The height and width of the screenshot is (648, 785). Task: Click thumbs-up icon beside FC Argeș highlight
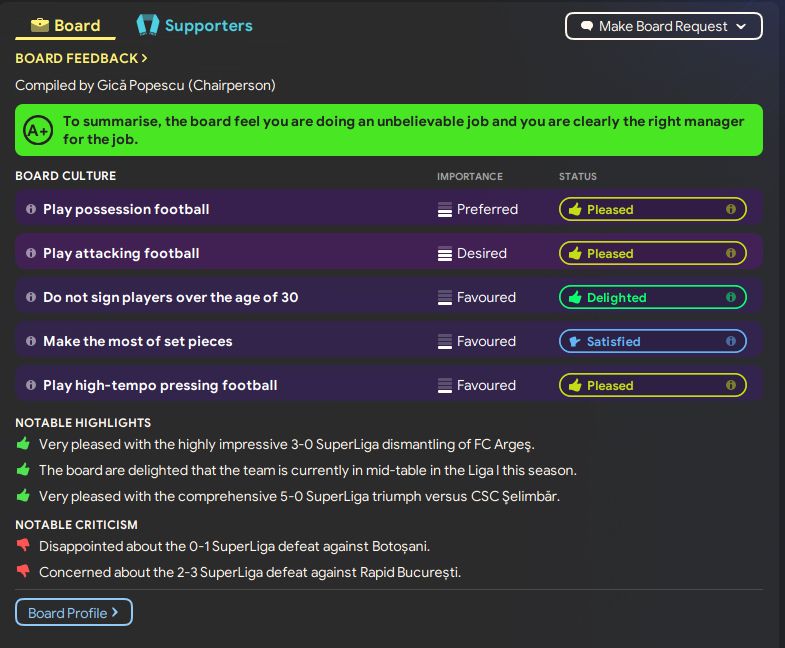pos(23,444)
